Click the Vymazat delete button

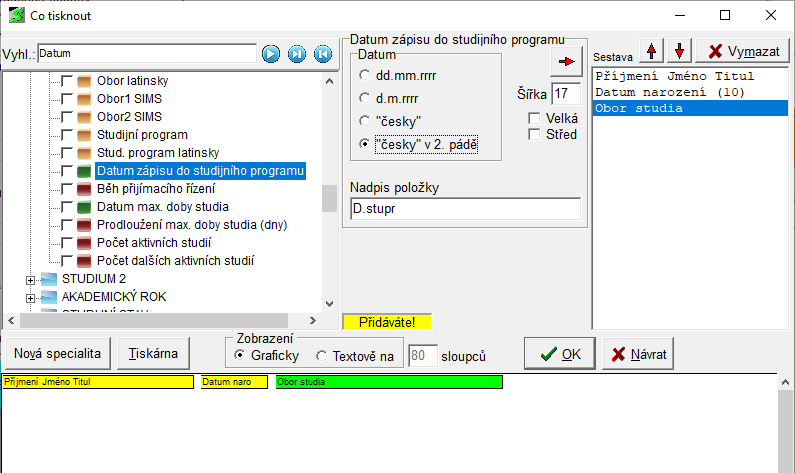(743, 51)
